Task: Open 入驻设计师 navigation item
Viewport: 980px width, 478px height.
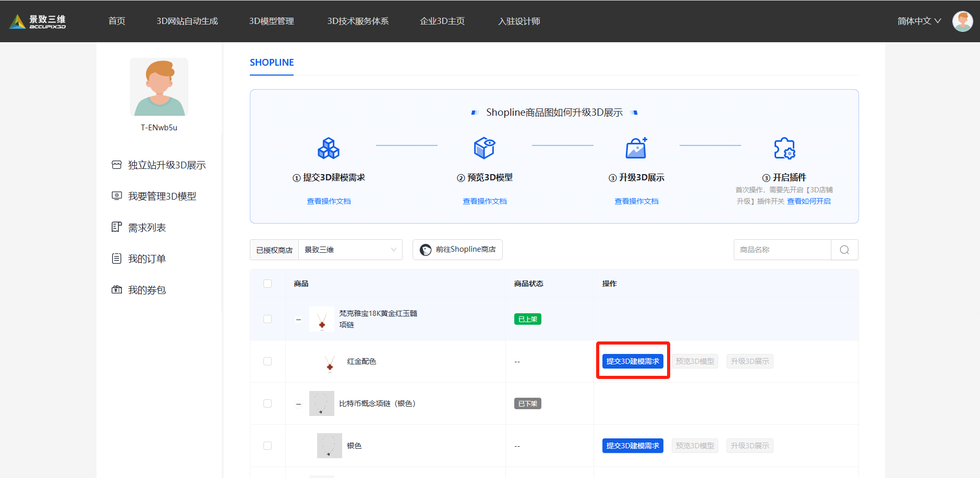Action: pyautogui.click(x=519, y=21)
